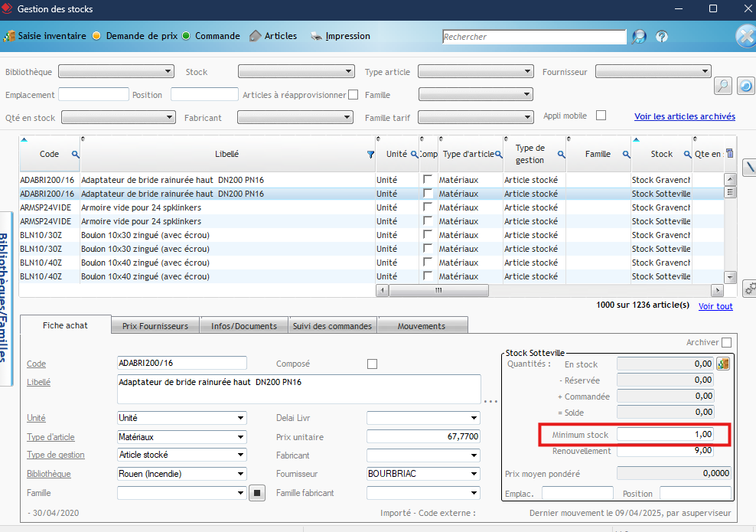Switch to the Prix Fournisseurs tab
Viewport: 756px width, 532px height.
click(155, 326)
